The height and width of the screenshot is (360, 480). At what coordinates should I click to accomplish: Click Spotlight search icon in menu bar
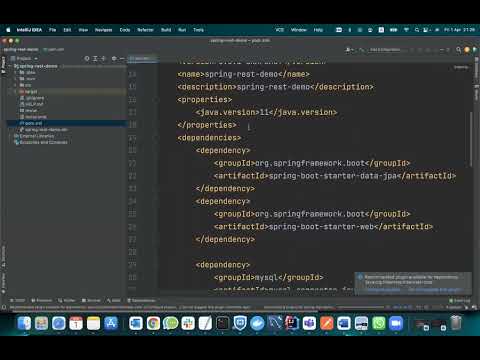(417, 30)
